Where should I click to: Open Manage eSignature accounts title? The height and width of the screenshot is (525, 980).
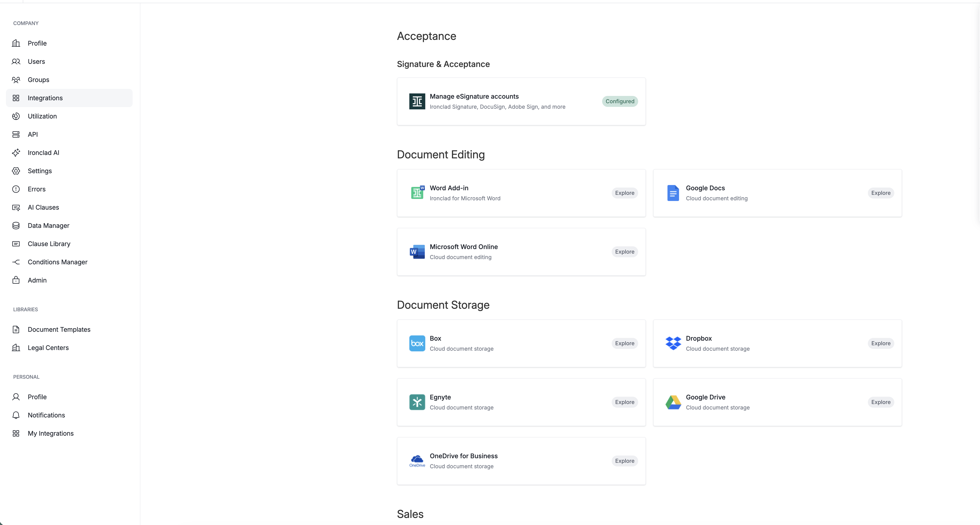coord(474,97)
